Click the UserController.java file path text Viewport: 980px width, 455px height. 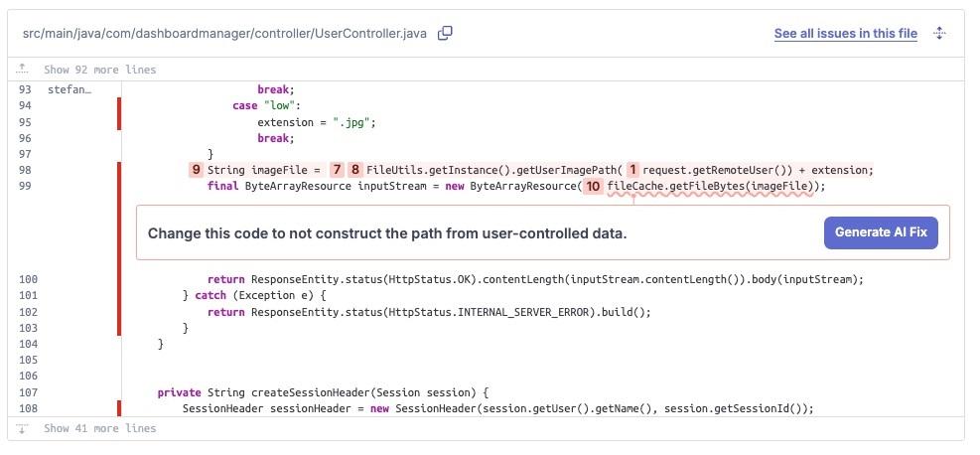(x=224, y=34)
